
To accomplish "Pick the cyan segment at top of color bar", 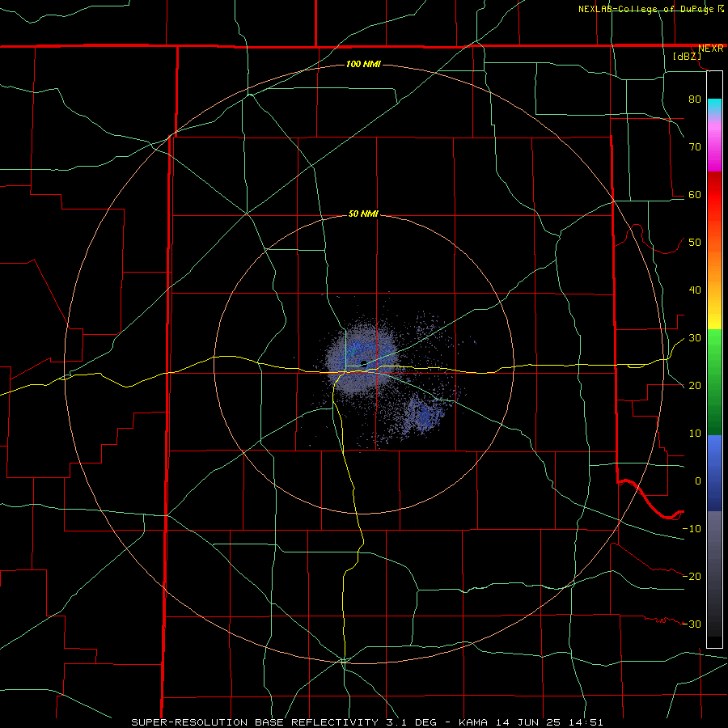I will [x=714, y=108].
